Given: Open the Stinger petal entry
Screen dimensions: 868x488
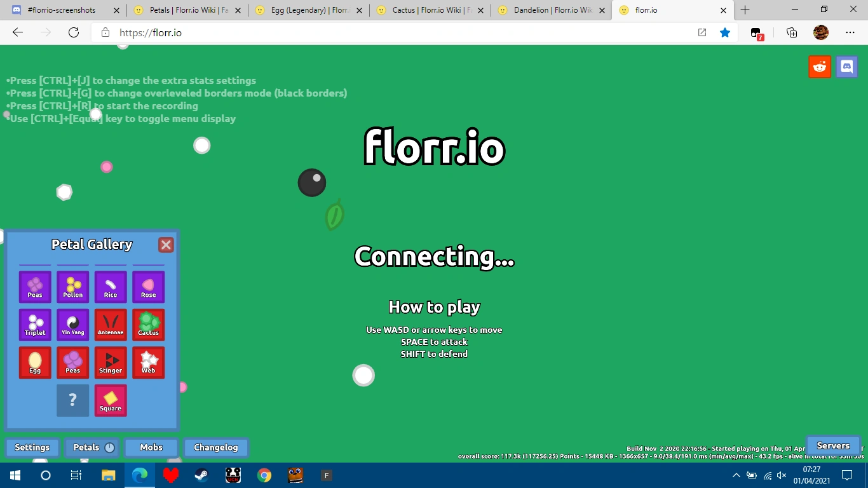Looking at the screenshot, I should click(x=110, y=362).
